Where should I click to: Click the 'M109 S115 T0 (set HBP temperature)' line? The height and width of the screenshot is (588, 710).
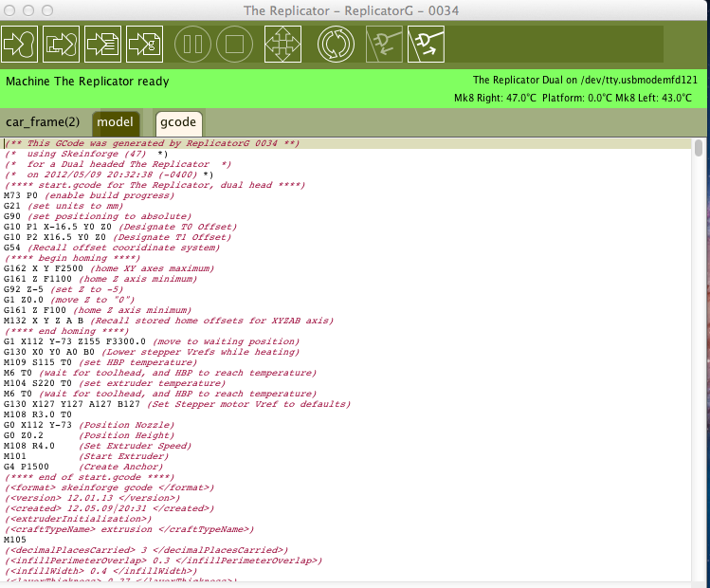(x=100, y=362)
